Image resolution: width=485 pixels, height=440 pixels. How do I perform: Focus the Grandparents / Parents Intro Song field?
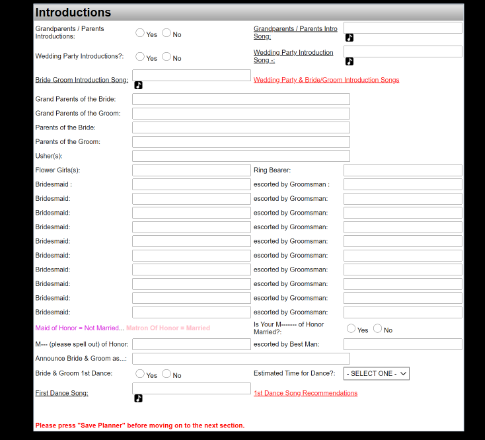403,28
